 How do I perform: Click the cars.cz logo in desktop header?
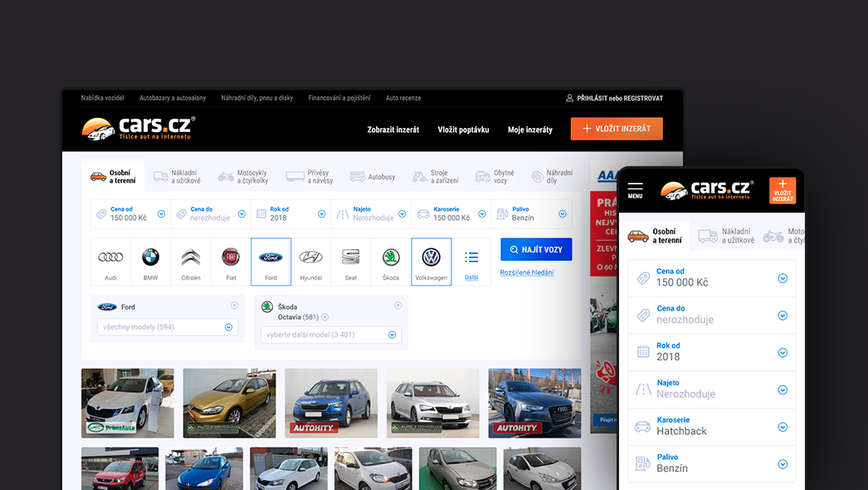[139, 129]
